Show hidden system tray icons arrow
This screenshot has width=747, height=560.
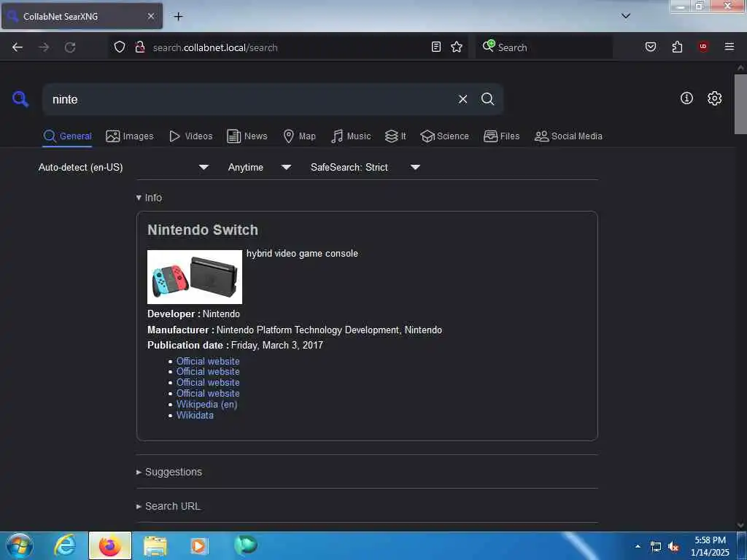[638, 546]
